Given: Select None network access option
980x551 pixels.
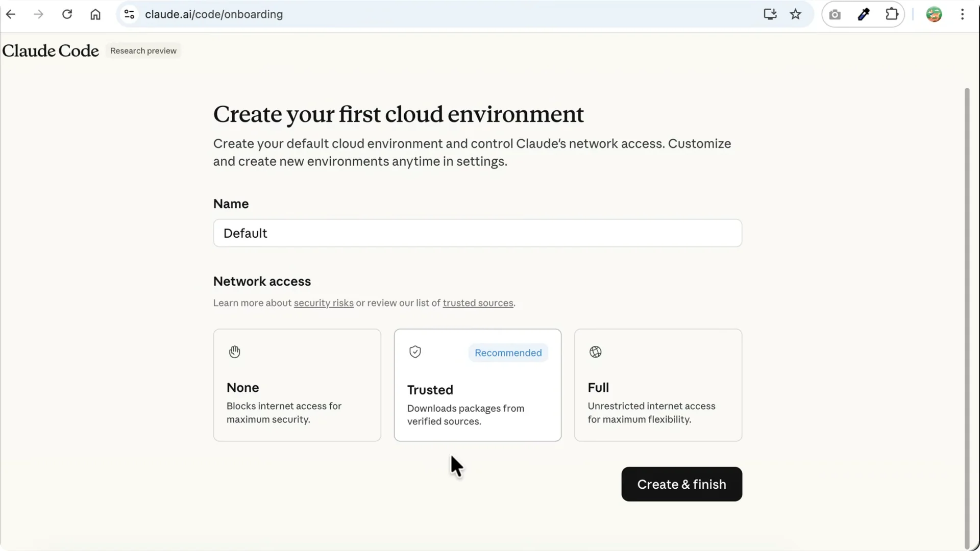Looking at the screenshot, I should pyautogui.click(x=297, y=385).
